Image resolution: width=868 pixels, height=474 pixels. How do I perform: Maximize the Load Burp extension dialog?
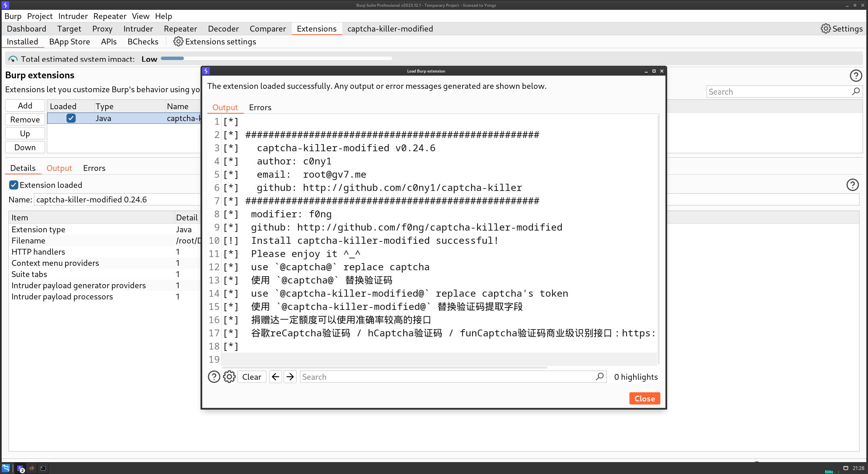click(x=654, y=71)
